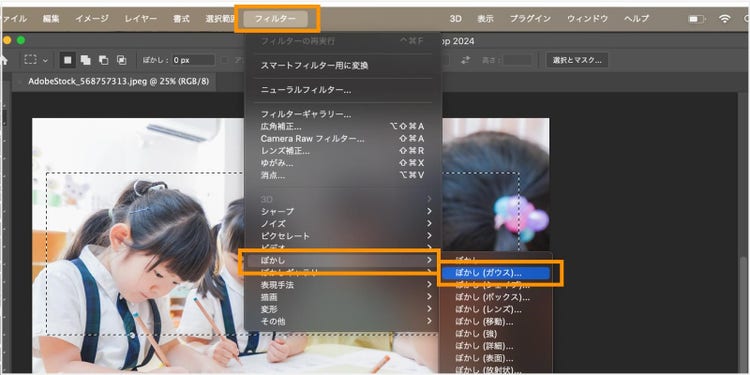Screen dimensions: 750x375
Task: Choose ぼかし (表面)... in submenu
Action: pos(496,358)
